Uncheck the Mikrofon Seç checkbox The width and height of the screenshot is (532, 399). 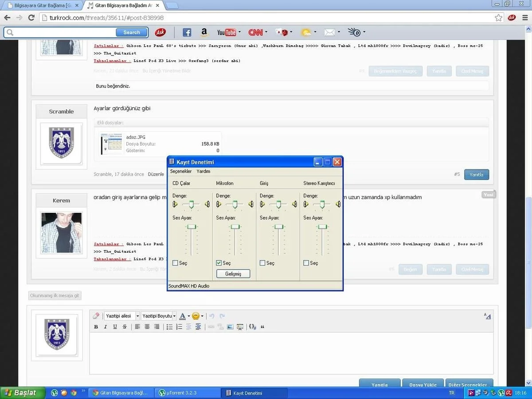[x=219, y=263]
